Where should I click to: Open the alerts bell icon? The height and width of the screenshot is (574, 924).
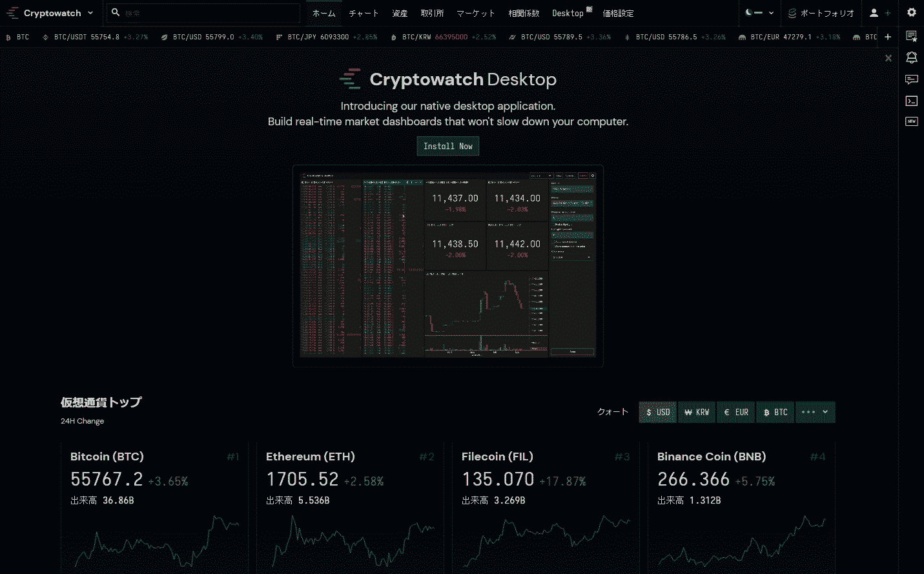(911, 58)
